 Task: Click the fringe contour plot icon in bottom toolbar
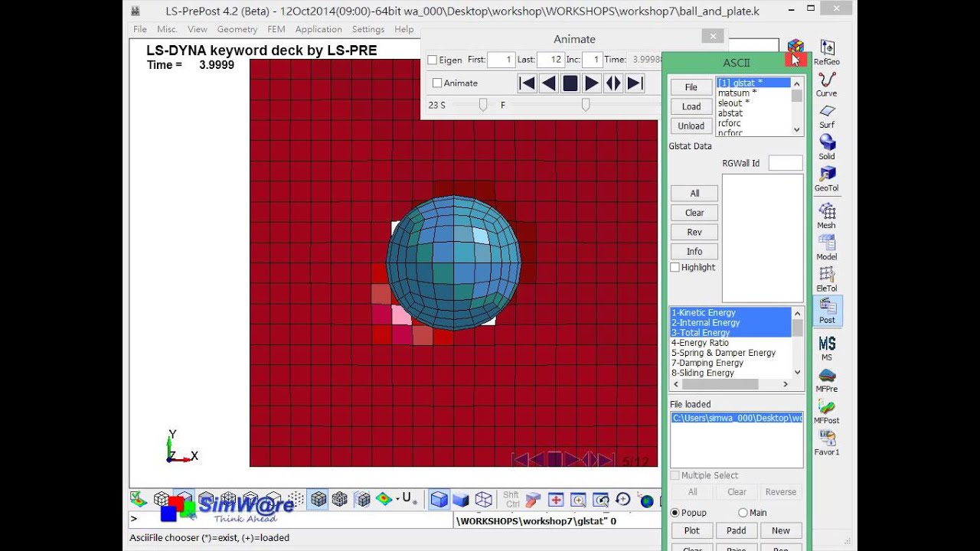(x=383, y=499)
